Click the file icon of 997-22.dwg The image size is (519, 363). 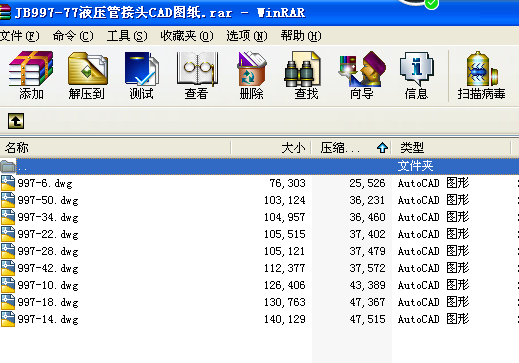[x=8, y=234]
